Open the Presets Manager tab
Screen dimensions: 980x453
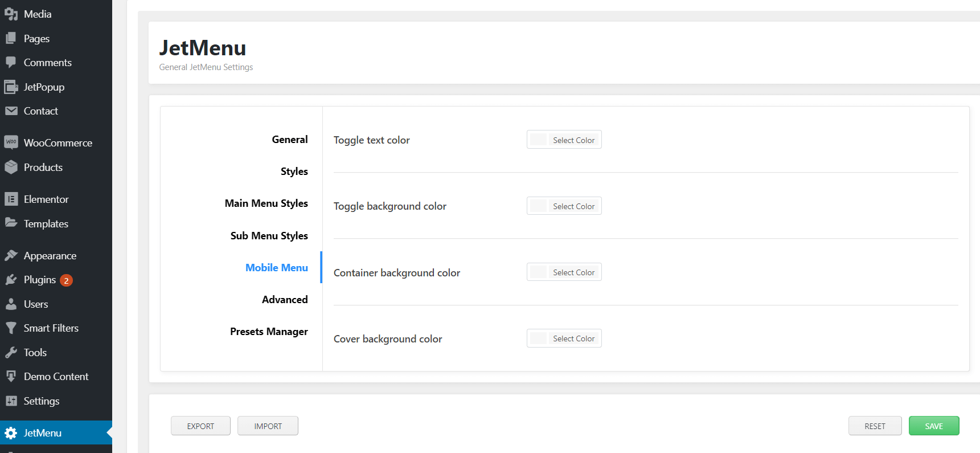[x=269, y=332]
